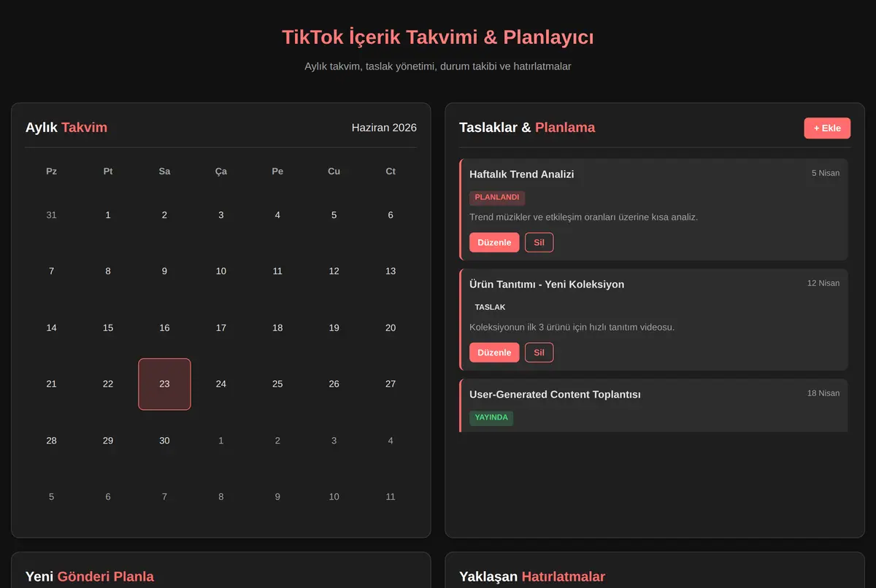This screenshot has height=588, width=876.
Task: Select June 6 in the calendar
Action: click(391, 214)
